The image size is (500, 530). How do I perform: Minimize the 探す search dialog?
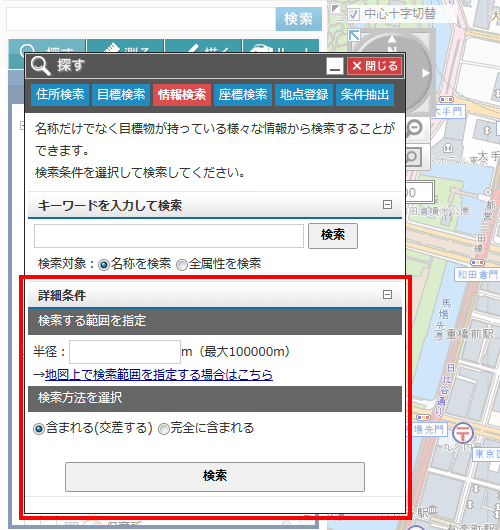pyautogui.click(x=335, y=66)
